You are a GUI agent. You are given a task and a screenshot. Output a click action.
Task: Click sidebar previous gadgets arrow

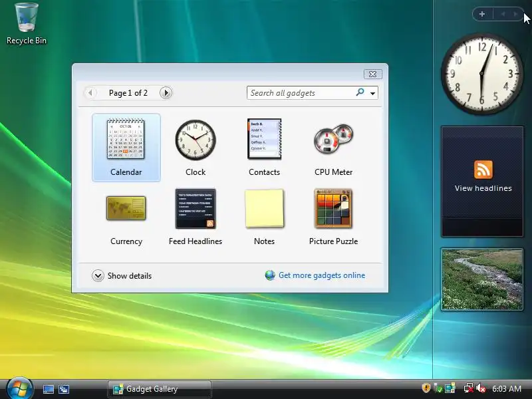503,14
